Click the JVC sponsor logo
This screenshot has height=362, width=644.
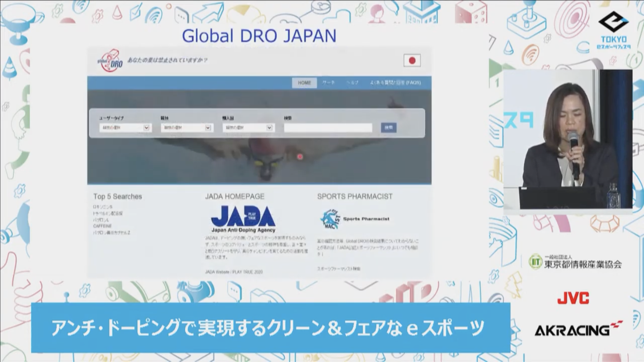click(573, 298)
